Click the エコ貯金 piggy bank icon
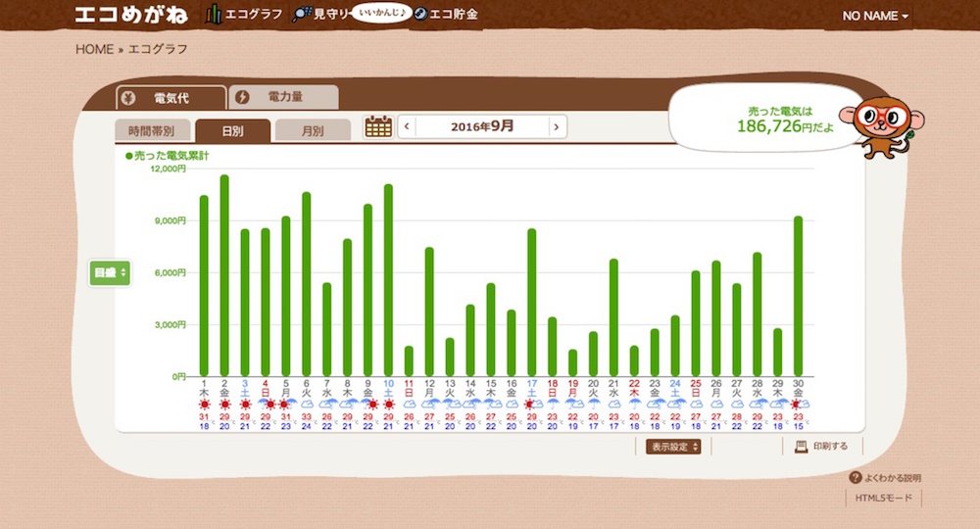 (x=420, y=14)
